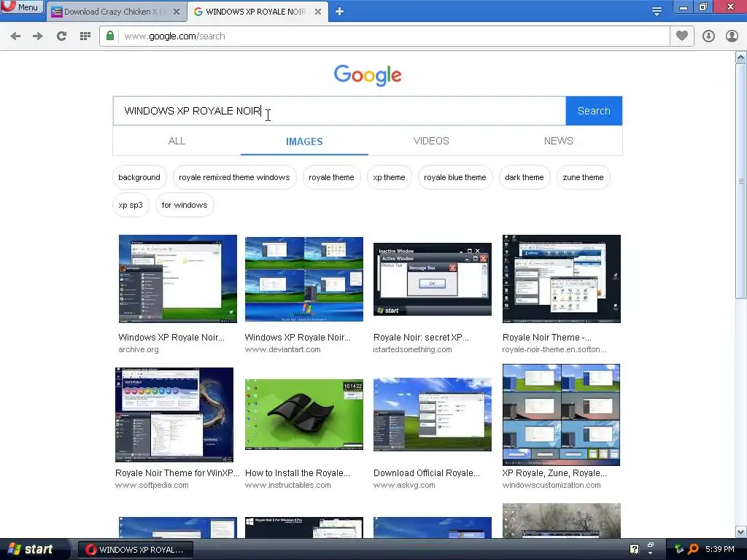This screenshot has width=747, height=560.
Task: Filter by the for windows chip
Action: tap(185, 205)
